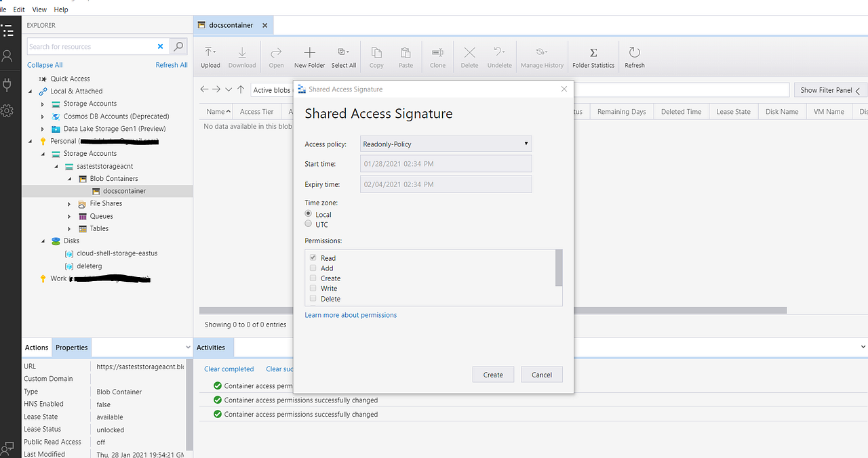Expand the File Shares tree node
This screenshot has width=868, height=458.
[68, 203]
